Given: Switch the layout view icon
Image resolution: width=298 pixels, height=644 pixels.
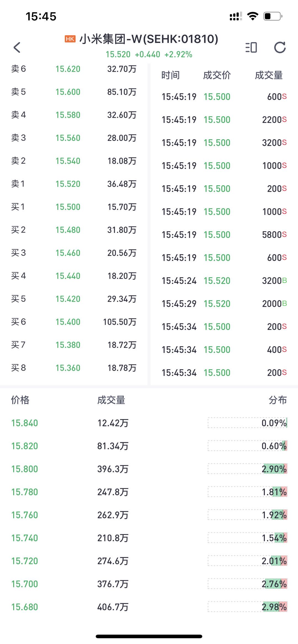Looking at the screenshot, I should click(251, 47).
